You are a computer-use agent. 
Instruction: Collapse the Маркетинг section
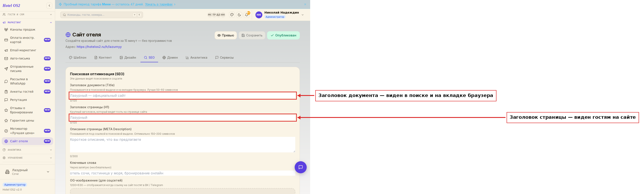pyautogui.click(x=28, y=23)
